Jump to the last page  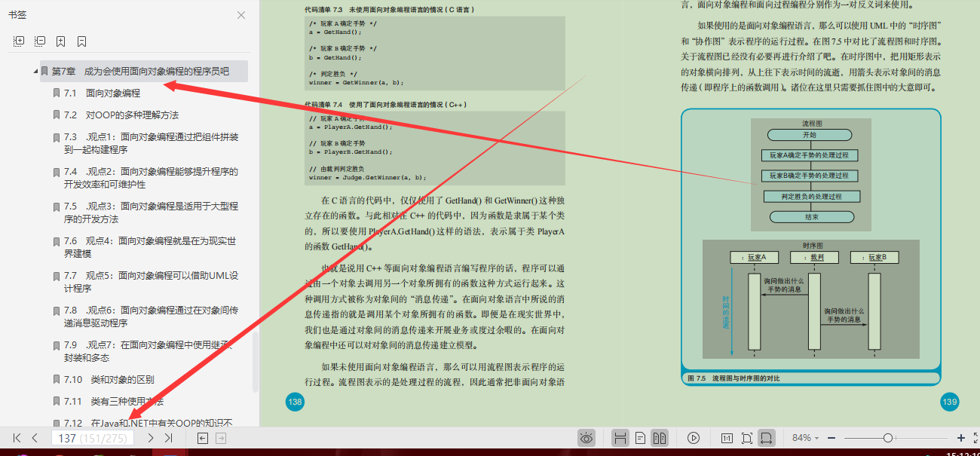169,437
